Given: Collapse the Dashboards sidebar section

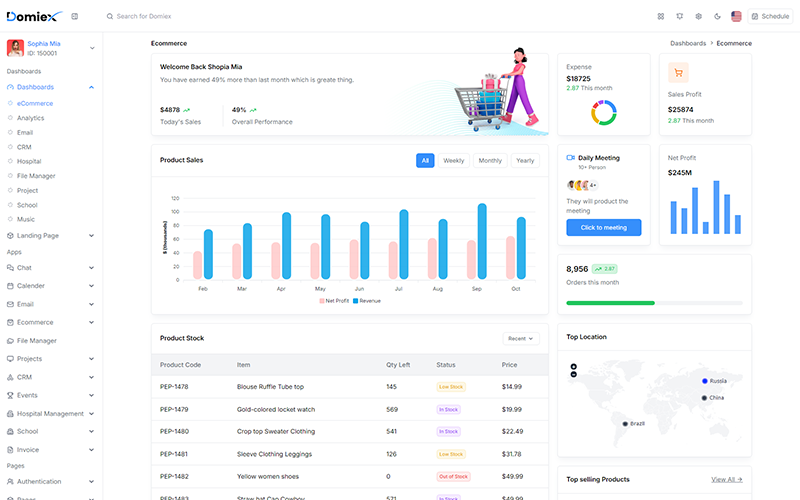Looking at the screenshot, I should 91,87.
